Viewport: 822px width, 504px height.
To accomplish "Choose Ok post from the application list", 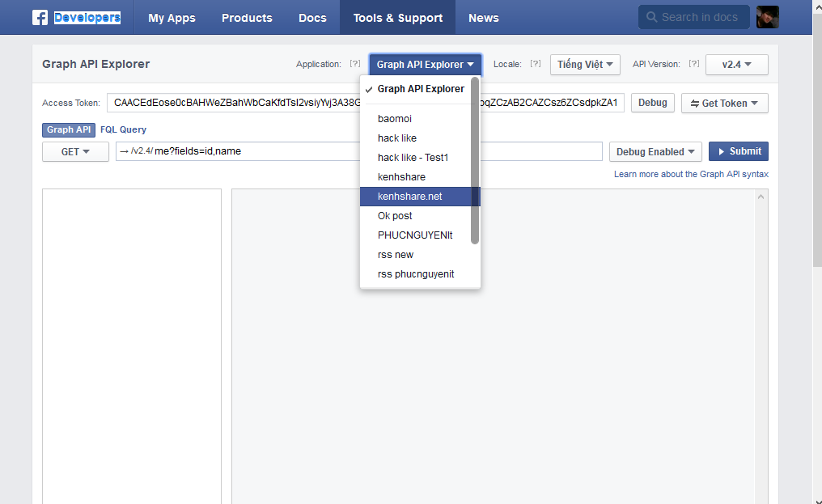I will 420,215.
